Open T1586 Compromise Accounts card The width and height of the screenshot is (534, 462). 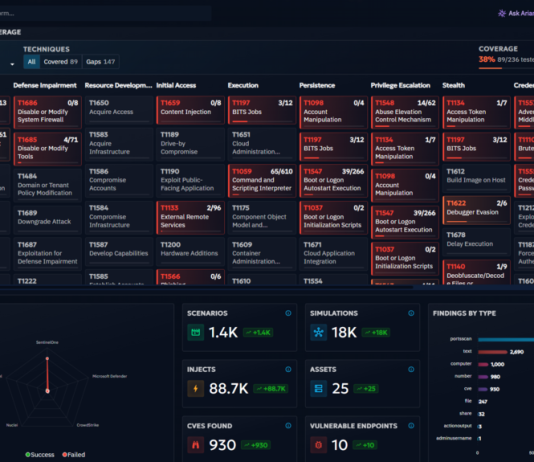[x=119, y=181]
